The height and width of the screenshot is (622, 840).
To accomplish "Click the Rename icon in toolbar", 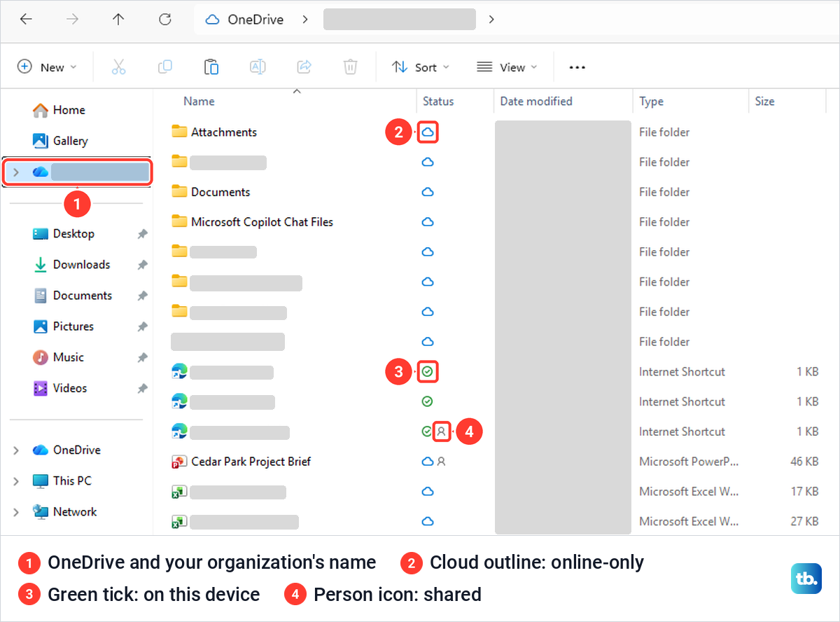I will pyautogui.click(x=258, y=67).
